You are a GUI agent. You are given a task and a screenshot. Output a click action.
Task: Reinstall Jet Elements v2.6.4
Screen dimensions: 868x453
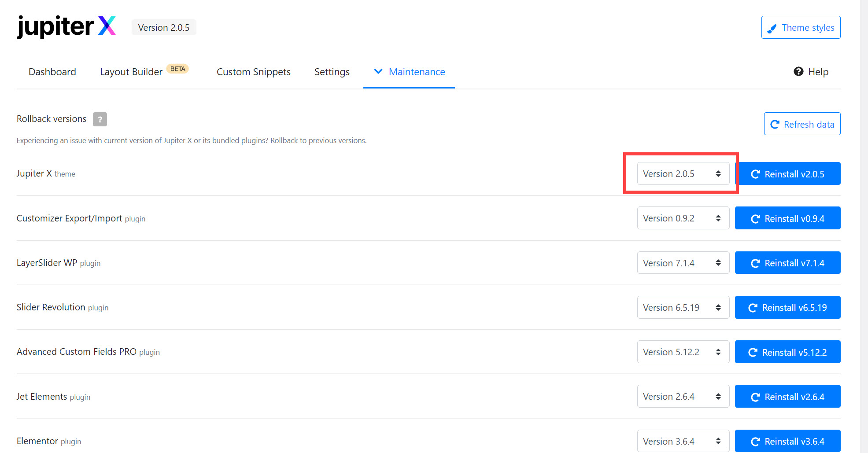click(787, 396)
